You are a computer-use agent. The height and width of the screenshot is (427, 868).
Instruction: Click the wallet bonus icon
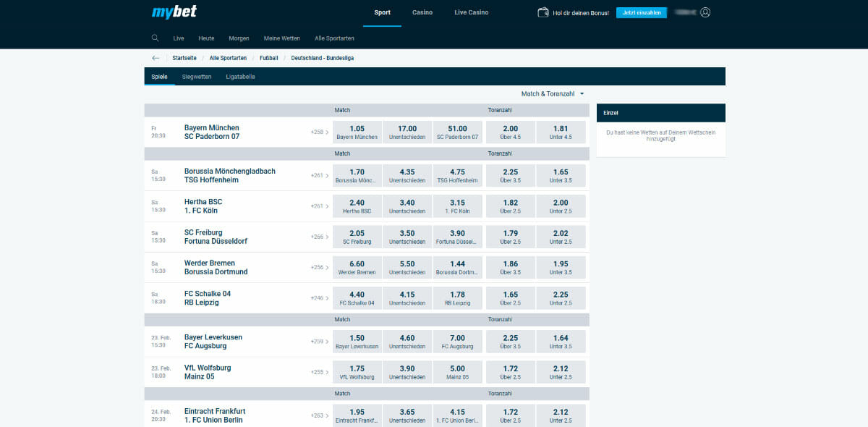[543, 12]
